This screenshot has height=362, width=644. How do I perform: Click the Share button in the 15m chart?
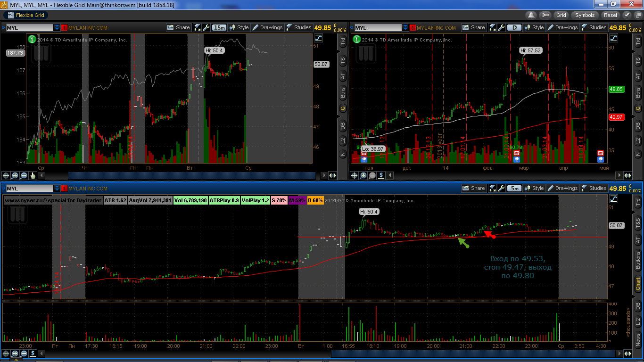point(179,27)
